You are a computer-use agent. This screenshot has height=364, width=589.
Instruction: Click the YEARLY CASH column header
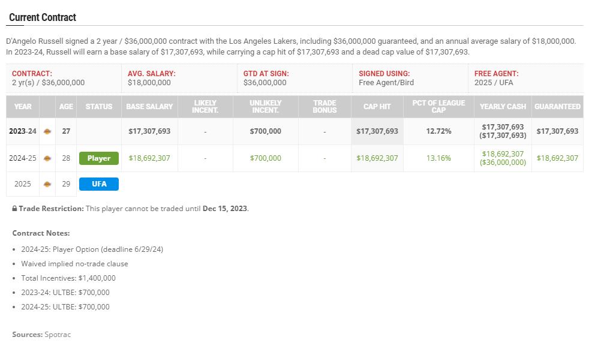[503, 107]
